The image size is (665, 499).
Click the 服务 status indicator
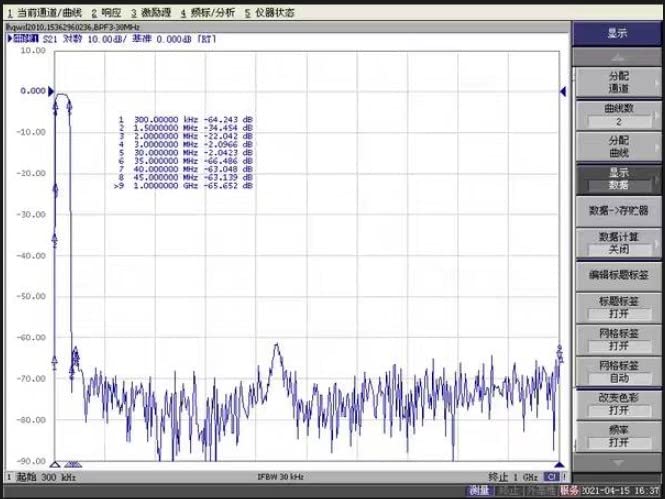tap(569, 491)
